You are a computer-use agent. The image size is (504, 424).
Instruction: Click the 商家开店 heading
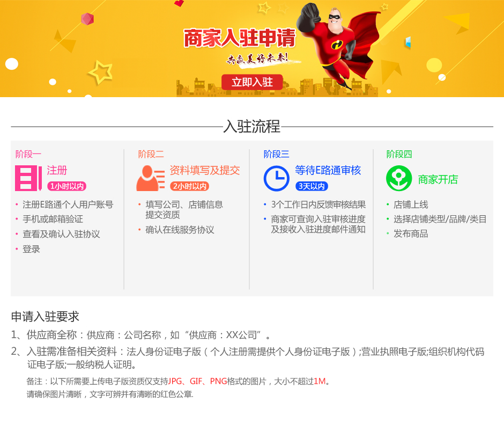(x=438, y=179)
